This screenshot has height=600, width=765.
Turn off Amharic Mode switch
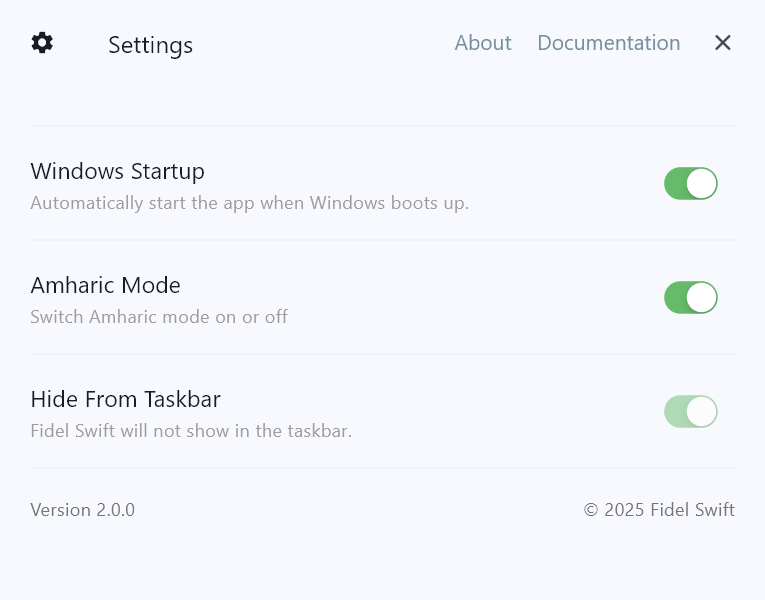tap(691, 298)
